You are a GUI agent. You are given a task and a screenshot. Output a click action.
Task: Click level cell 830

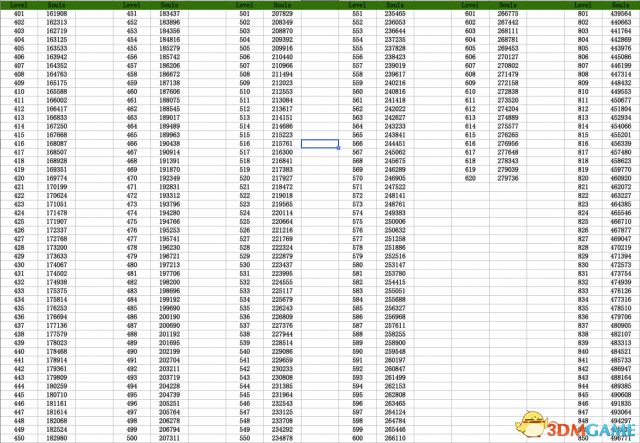click(583, 265)
